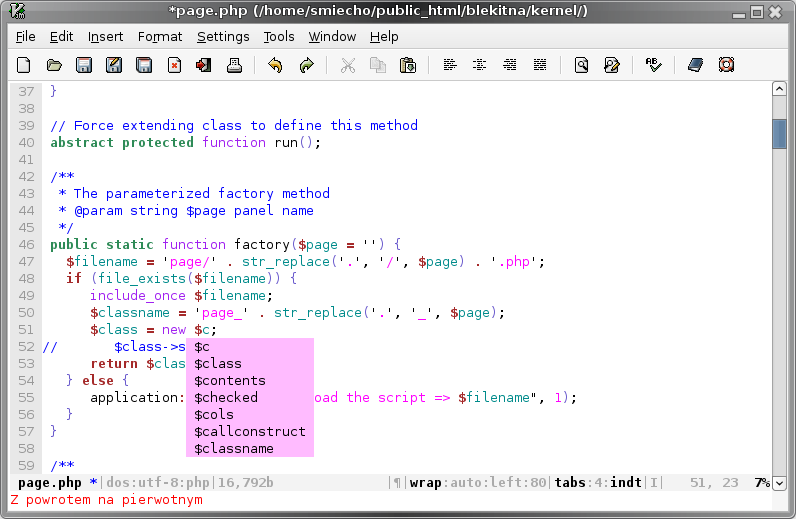Click the 7% position indicator
Screen dimensions: 796x519
click(761, 482)
